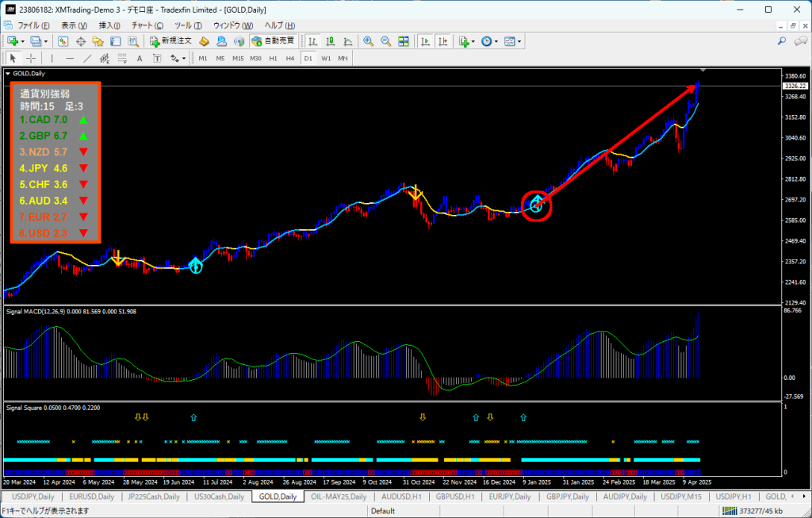This screenshot has width=812, height=518.
Task: Open the ツール(T) menu
Action: pos(188,25)
